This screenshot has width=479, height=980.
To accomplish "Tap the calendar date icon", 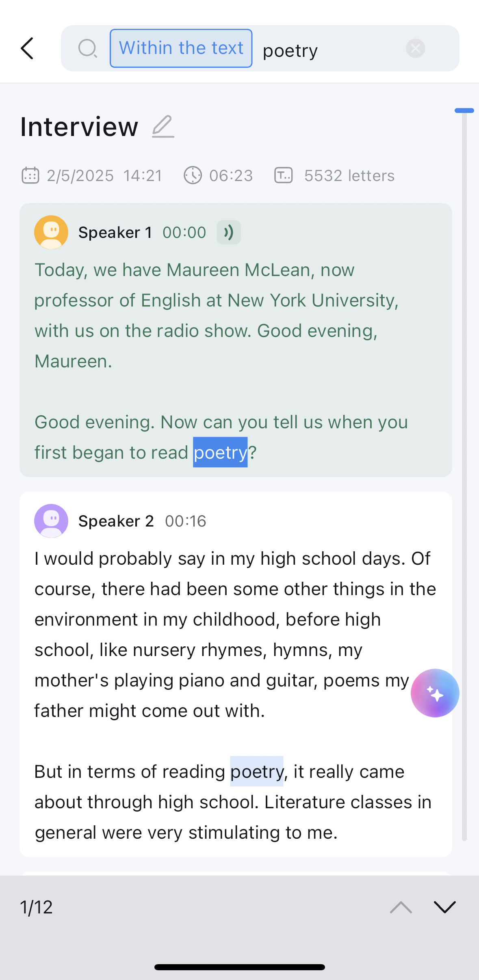I will coord(30,175).
